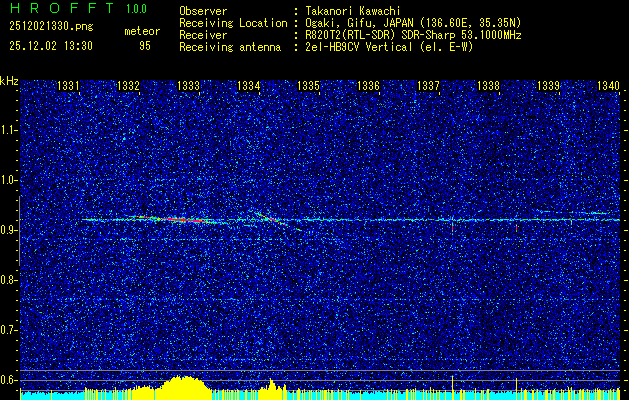Click the 0.8 kHz axis label
This screenshot has width=629, height=400.
(9, 280)
